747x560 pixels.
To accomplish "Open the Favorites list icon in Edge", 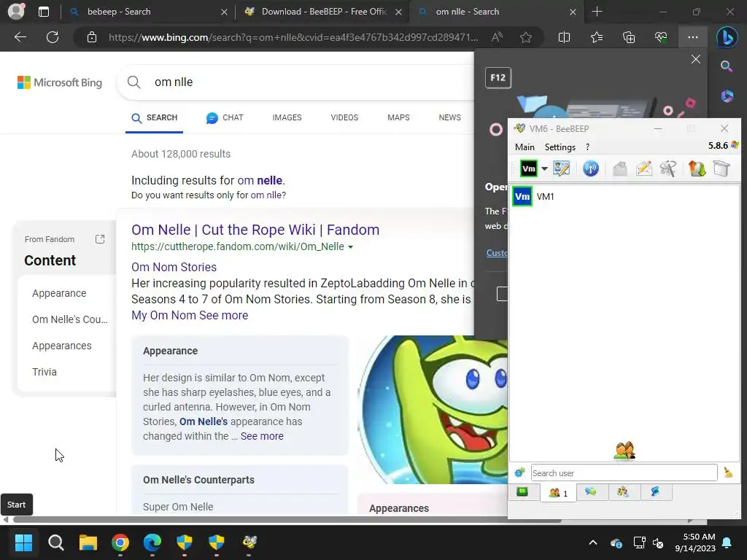I will coord(597,37).
